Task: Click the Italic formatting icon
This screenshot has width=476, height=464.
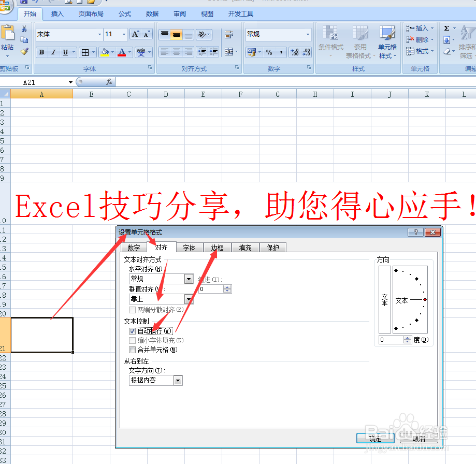Action: point(53,52)
